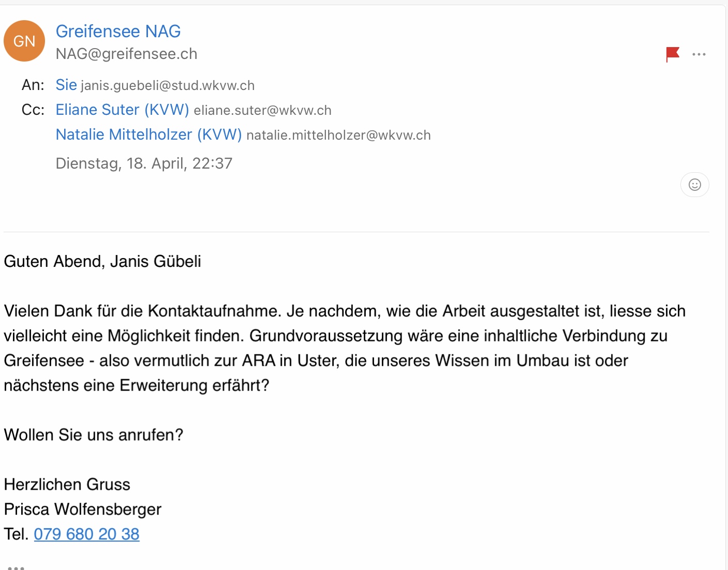728x570 pixels.
Task: Click the orange GN sender avatar
Action: point(24,41)
